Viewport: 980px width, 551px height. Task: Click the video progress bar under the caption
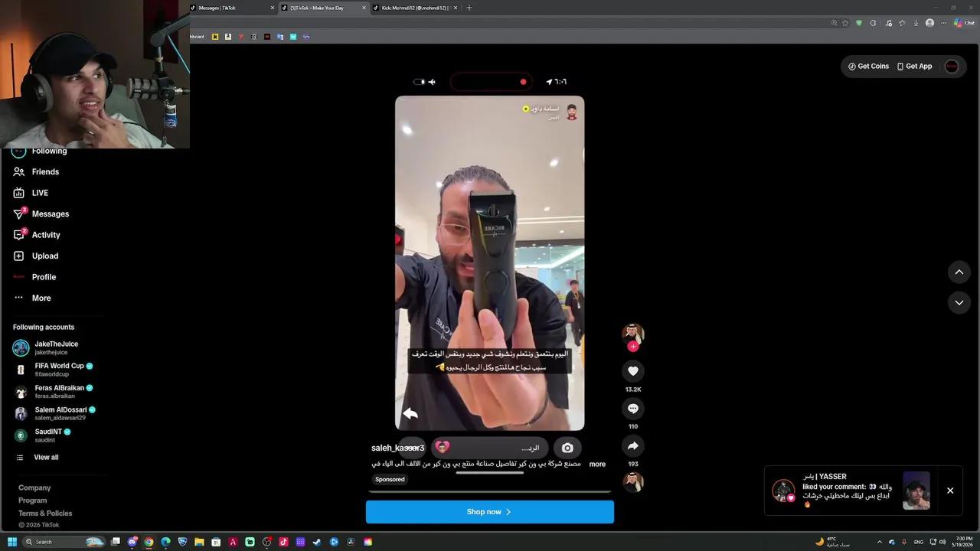[490, 491]
